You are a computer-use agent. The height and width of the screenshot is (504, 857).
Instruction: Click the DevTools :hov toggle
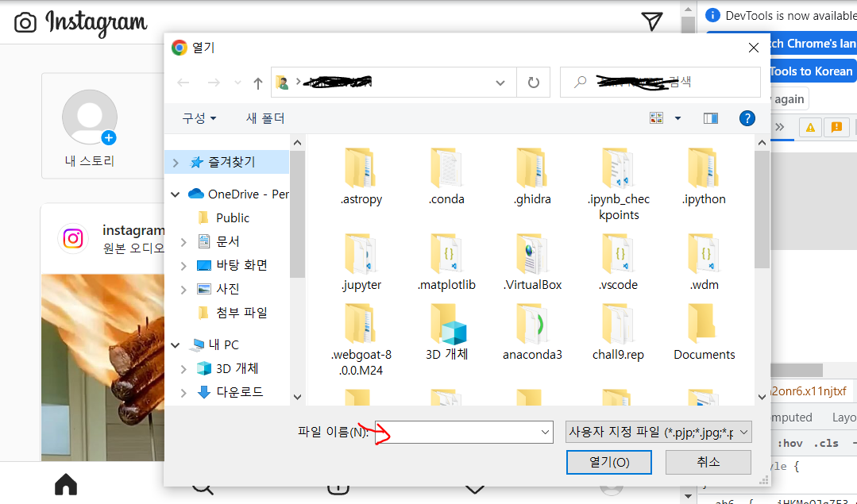tap(789, 443)
